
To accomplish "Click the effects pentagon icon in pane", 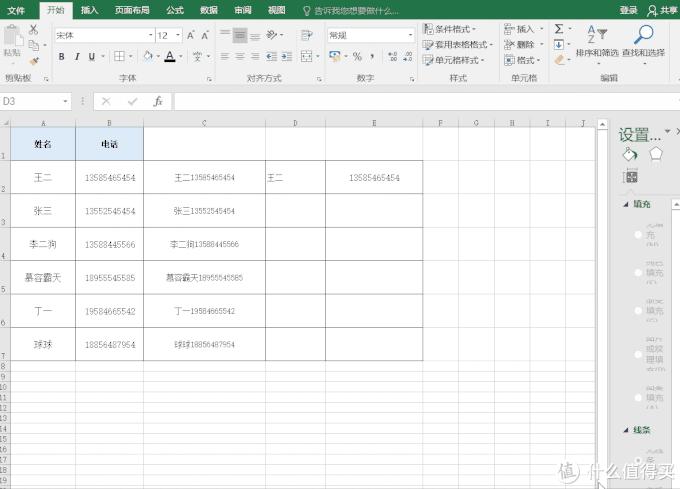I will click(656, 154).
